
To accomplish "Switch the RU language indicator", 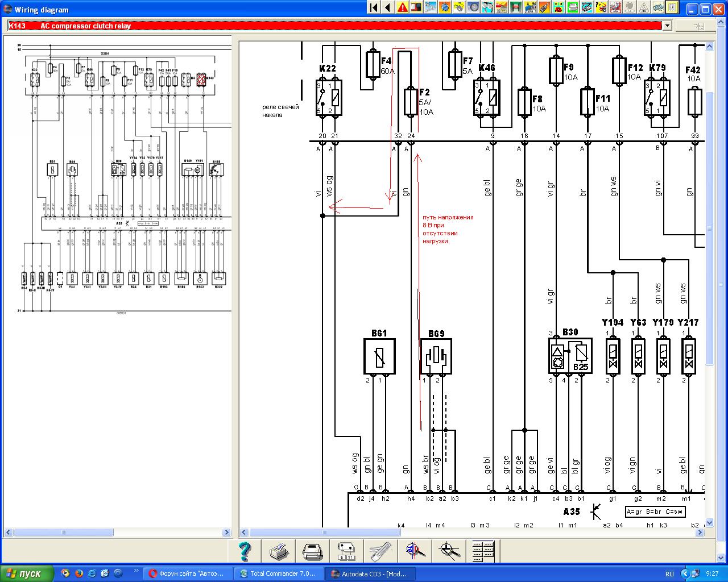I will click(669, 573).
